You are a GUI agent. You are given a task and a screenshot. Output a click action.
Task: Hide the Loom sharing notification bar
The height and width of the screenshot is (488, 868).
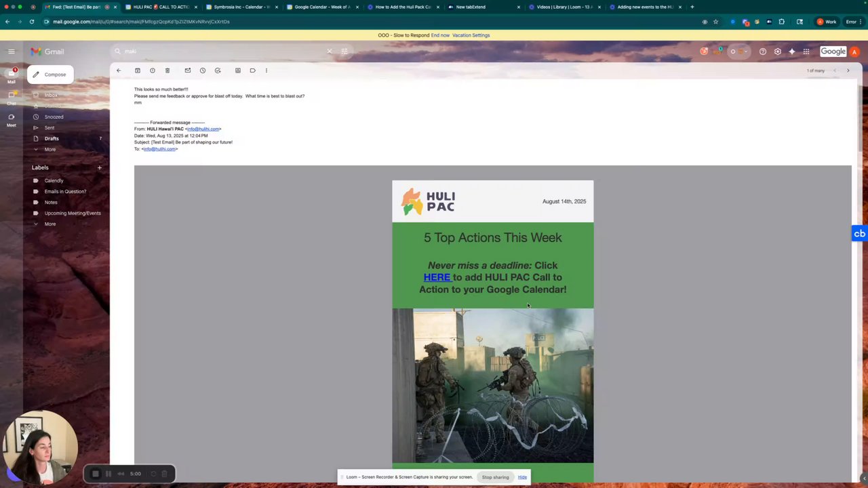click(522, 477)
